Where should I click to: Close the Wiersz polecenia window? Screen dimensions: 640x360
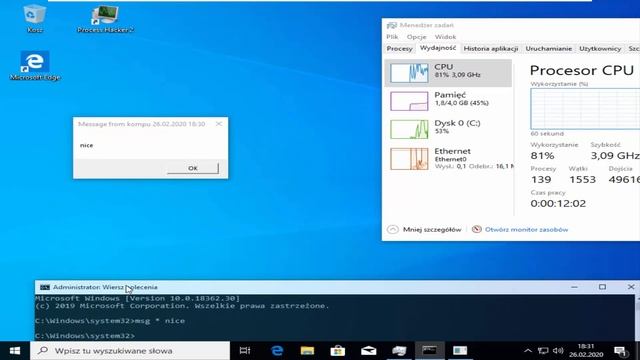tap(631, 287)
